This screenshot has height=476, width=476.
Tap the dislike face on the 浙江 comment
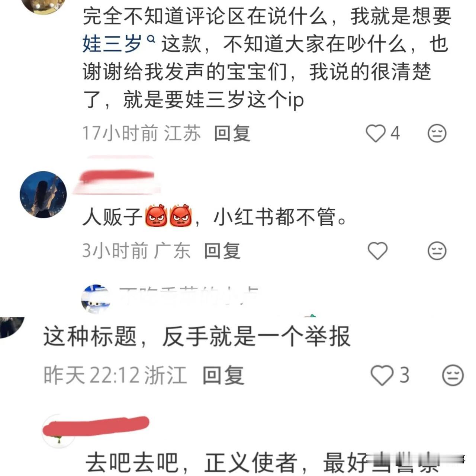[x=453, y=375]
